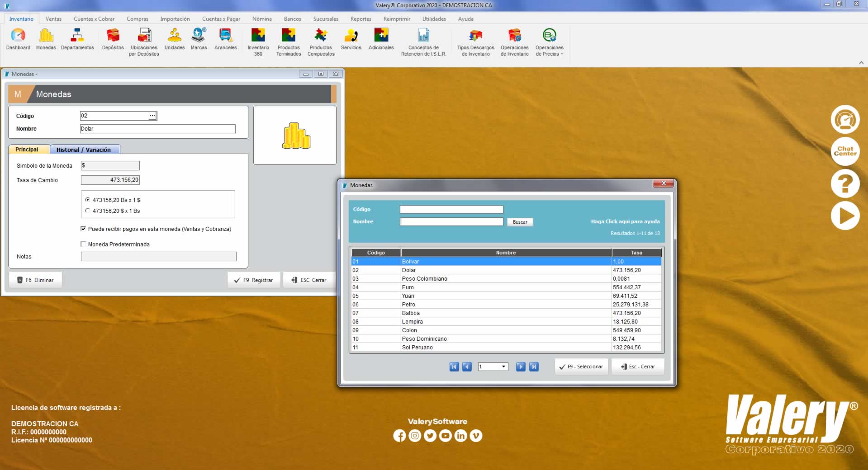The image size is (868, 470).
Task: Open the Reportes menu tab
Action: 360,19
